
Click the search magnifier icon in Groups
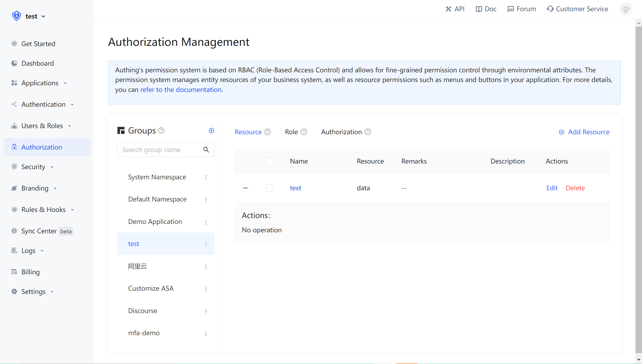click(x=206, y=150)
